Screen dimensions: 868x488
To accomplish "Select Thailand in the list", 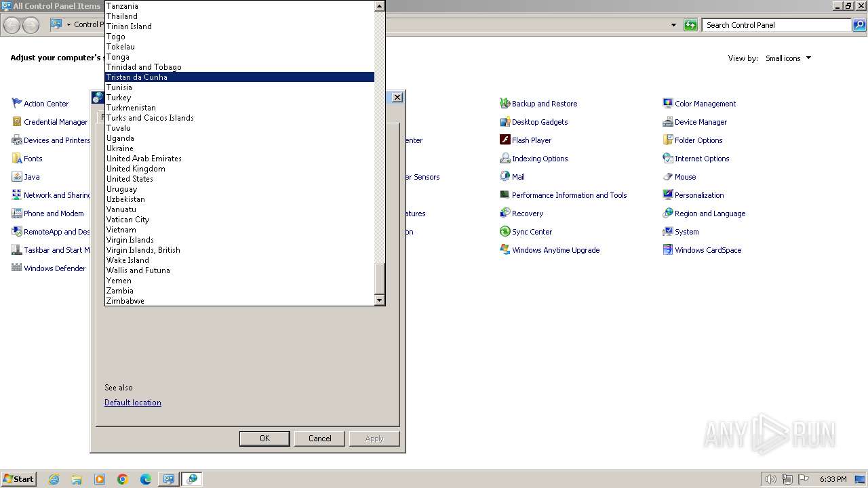I will 239,16.
